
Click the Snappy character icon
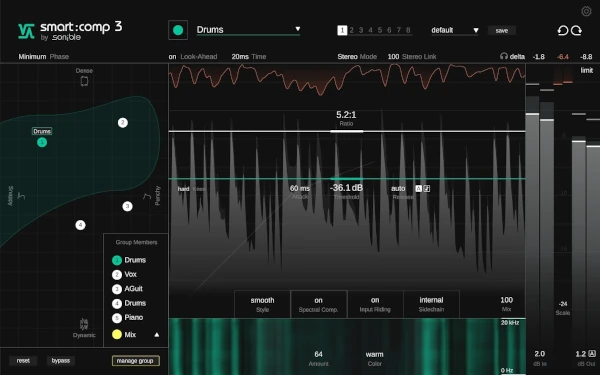click(21, 196)
